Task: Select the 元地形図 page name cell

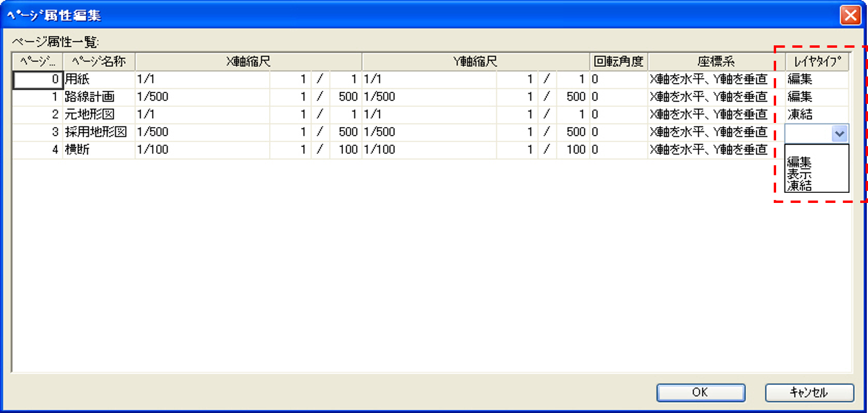Action: pos(98,114)
